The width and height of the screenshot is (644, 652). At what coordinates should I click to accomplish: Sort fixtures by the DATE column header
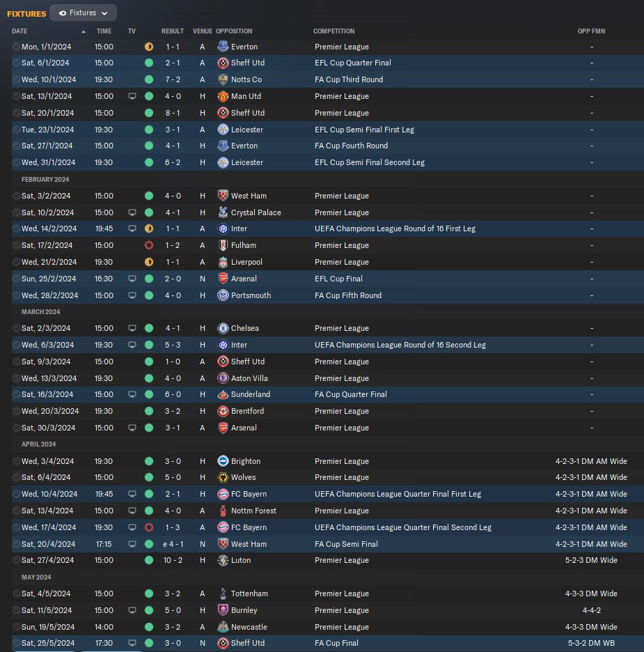pos(19,31)
